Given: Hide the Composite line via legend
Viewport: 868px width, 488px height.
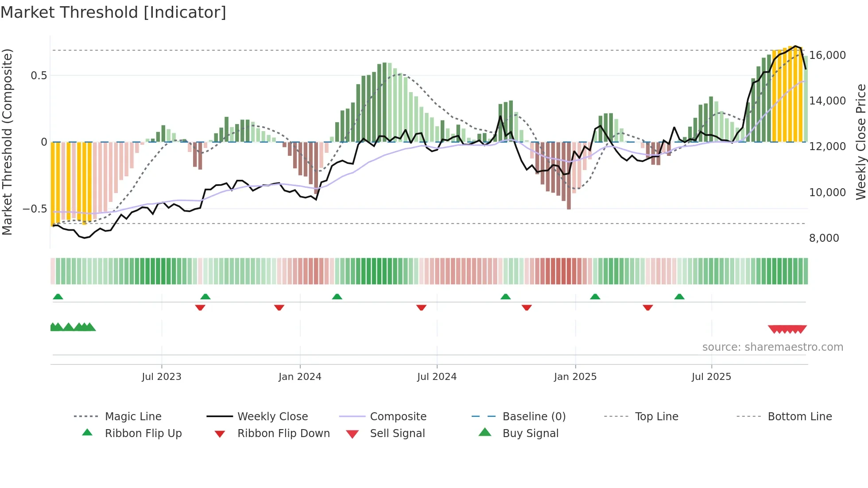Looking at the screenshot, I should coord(398,416).
